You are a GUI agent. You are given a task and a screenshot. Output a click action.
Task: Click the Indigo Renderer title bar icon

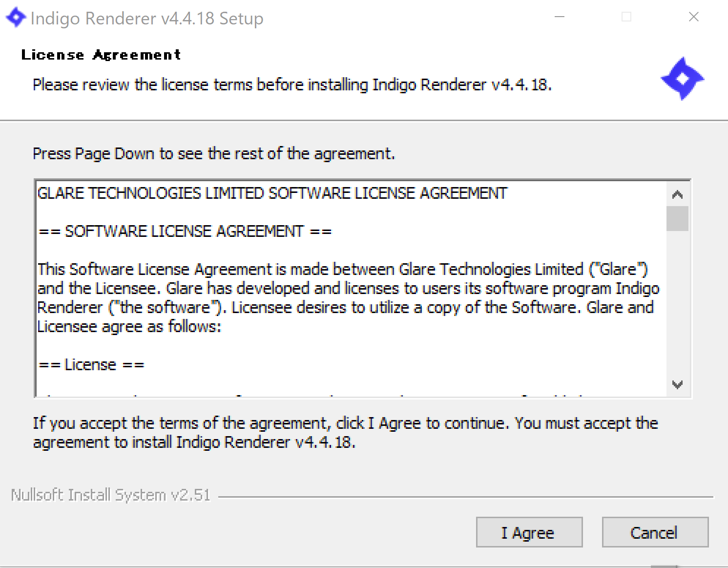coord(16,18)
